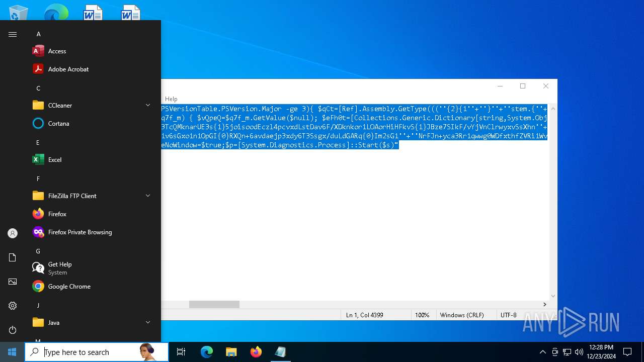Expand the Start menu hamburger navigation
This screenshot has width=644, height=362.
[13, 34]
